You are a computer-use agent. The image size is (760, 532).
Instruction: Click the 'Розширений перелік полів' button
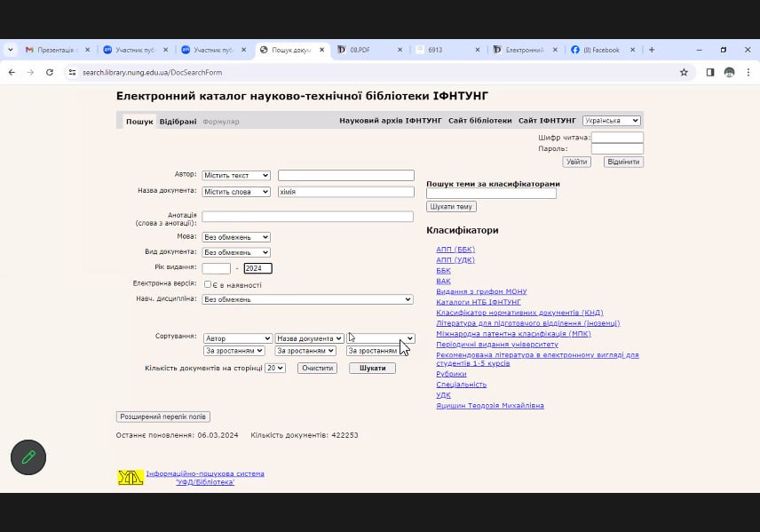tap(162, 417)
